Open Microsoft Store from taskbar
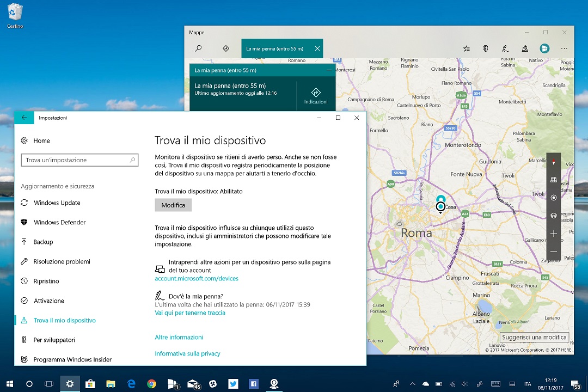 (x=90, y=384)
